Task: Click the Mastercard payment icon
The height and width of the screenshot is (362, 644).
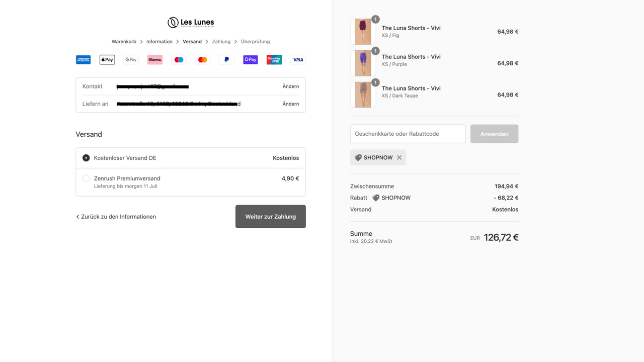Action: pyautogui.click(x=203, y=60)
